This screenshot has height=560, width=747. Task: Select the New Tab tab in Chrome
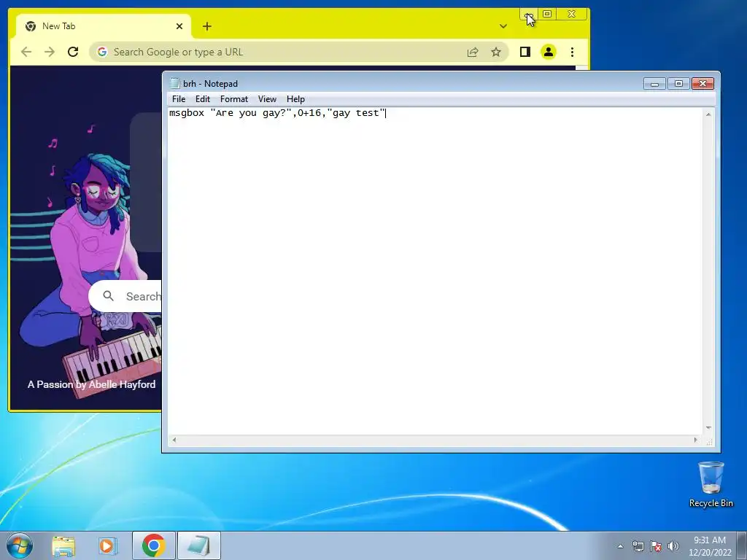[104, 26]
